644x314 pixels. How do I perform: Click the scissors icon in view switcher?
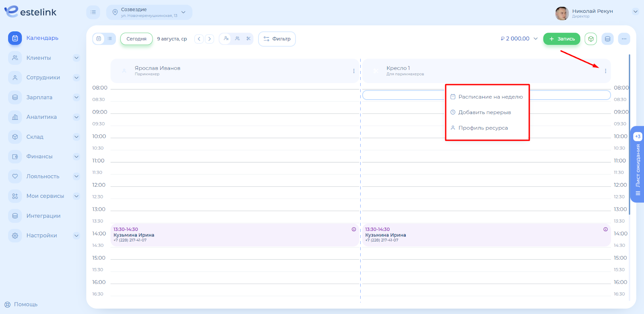(248, 39)
